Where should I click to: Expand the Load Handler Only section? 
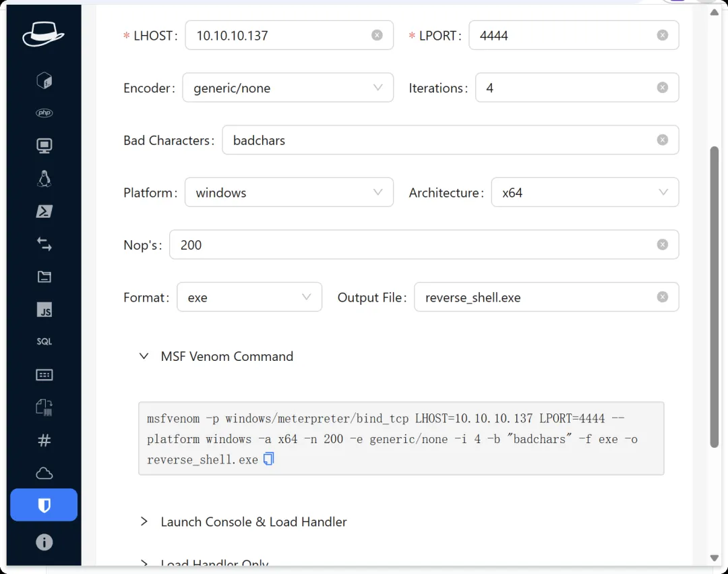click(x=204, y=563)
